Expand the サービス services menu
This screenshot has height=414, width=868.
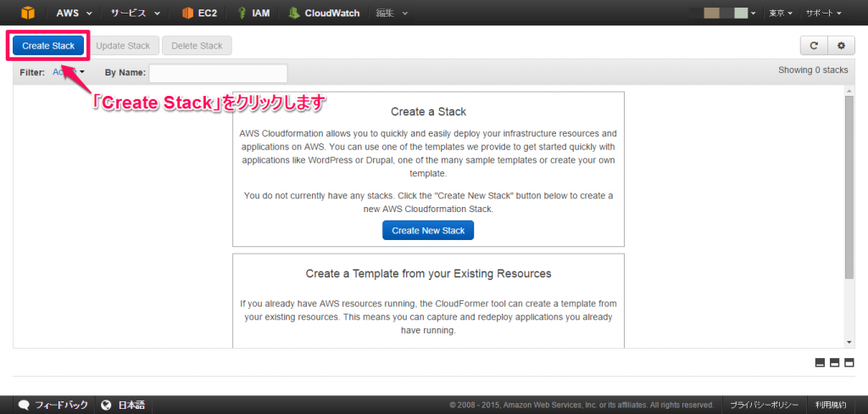coord(136,13)
